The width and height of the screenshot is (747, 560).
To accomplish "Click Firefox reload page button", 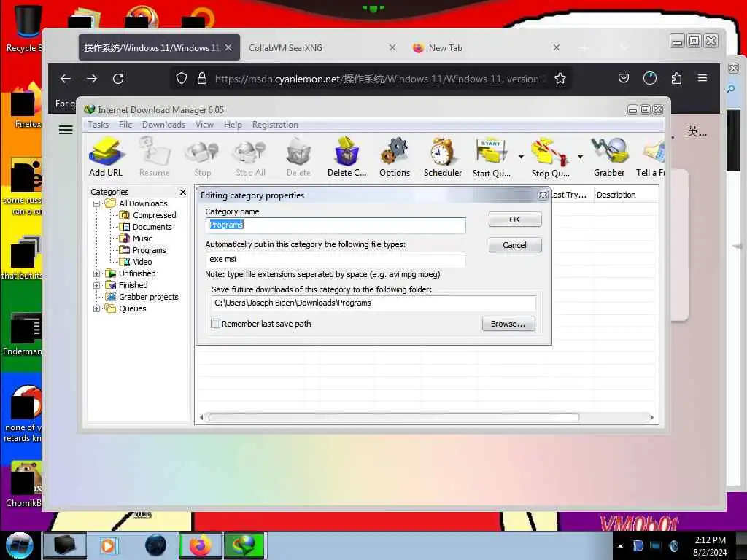I will pyautogui.click(x=118, y=79).
